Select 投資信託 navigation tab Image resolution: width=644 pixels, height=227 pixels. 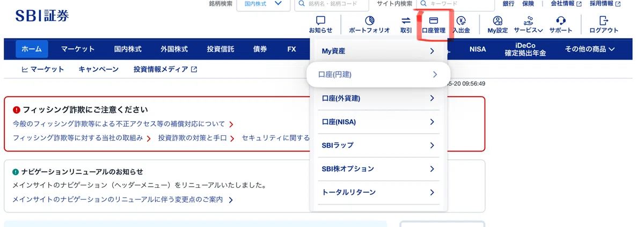pyautogui.click(x=221, y=49)
